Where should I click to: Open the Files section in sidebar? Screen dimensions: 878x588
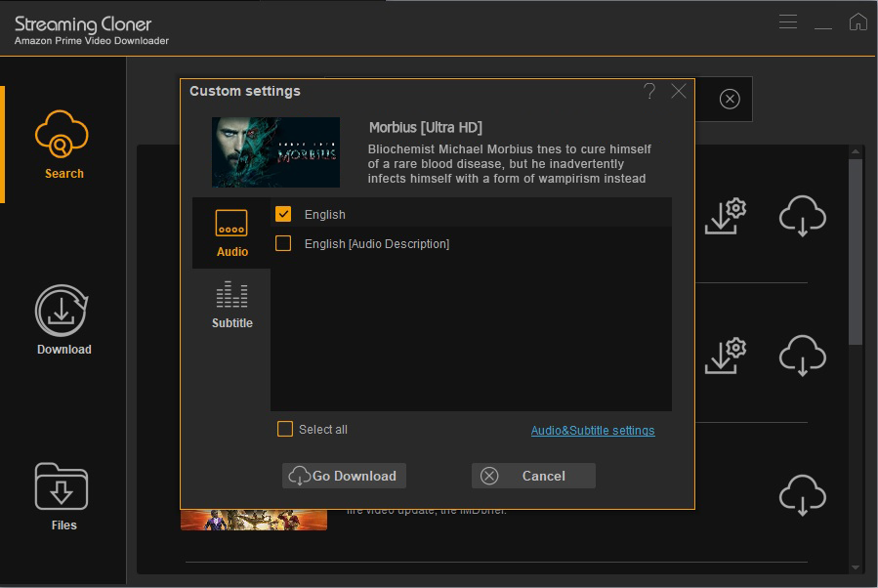click(63, 496)
